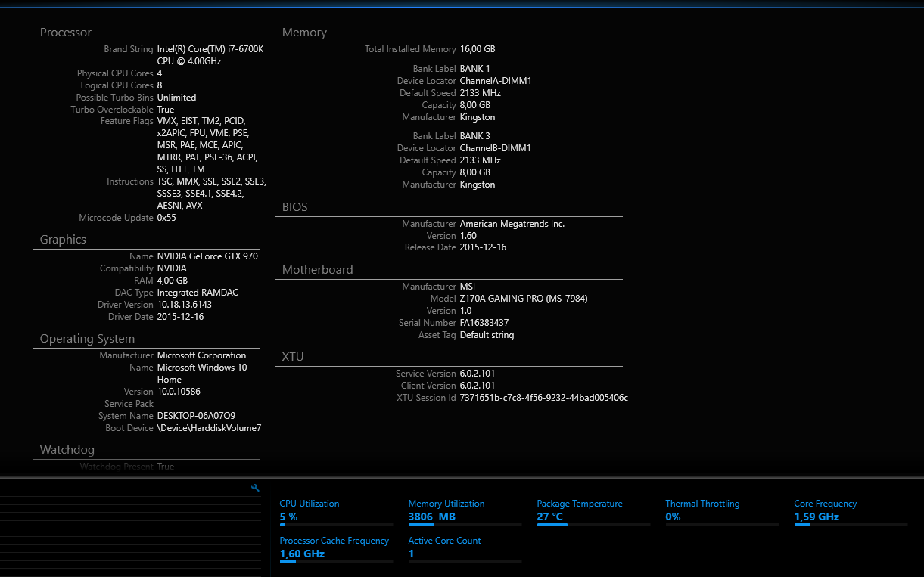Select the ChannelA-DIMM1 device locator
Viewport: 924px width, 577px height.
[496, 81]
